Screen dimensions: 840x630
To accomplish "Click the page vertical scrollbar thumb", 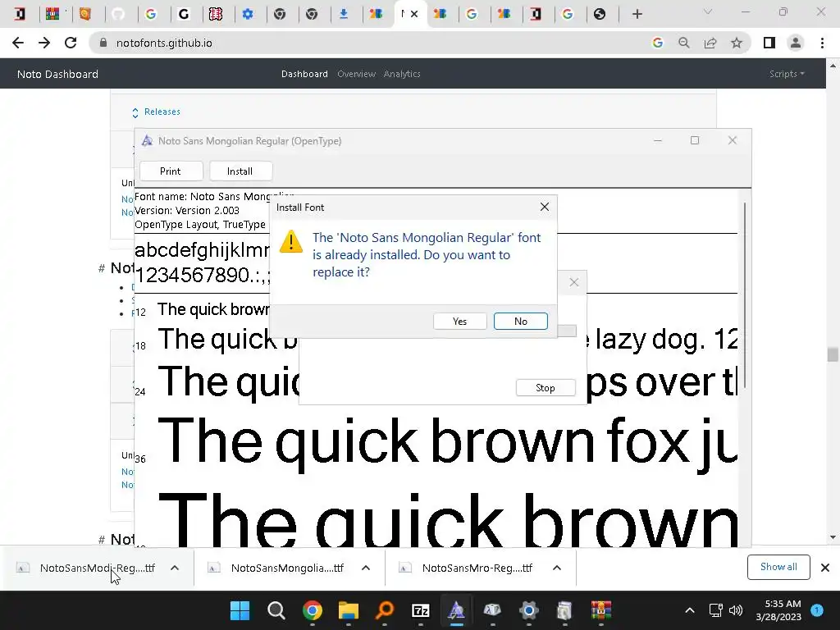I will (x=833, y=354).
